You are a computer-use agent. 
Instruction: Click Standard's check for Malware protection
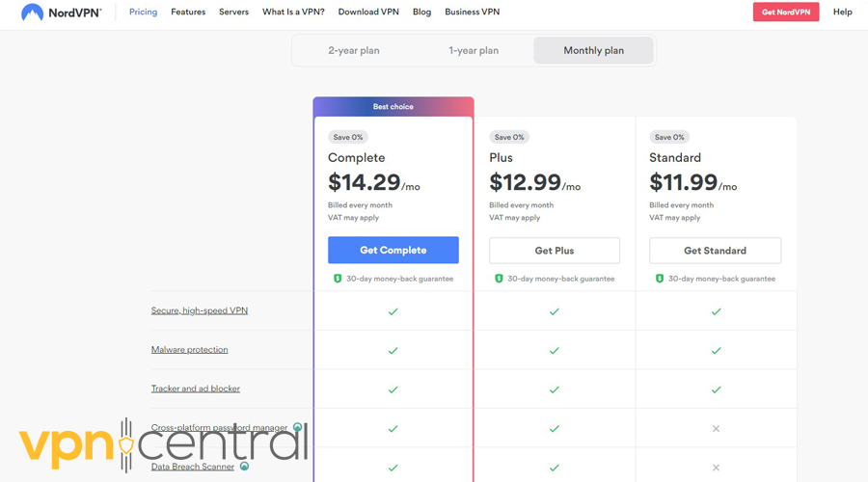tap(716, 350)
